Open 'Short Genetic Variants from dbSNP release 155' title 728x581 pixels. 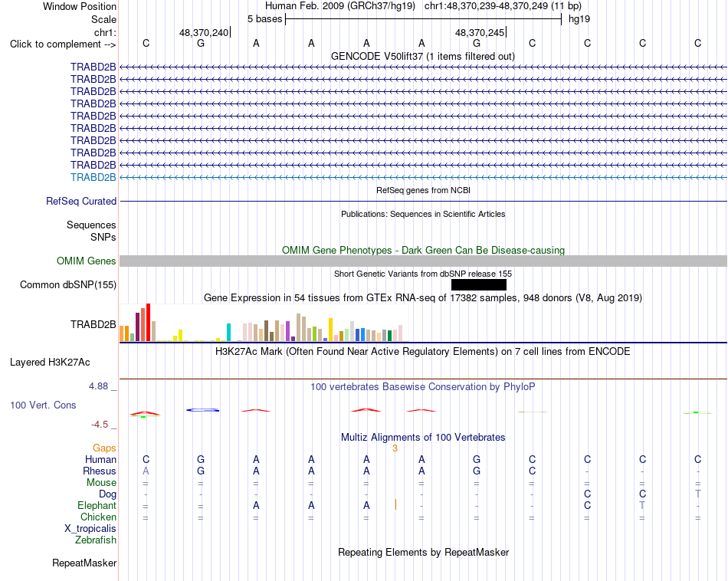(x=423, y=274)
